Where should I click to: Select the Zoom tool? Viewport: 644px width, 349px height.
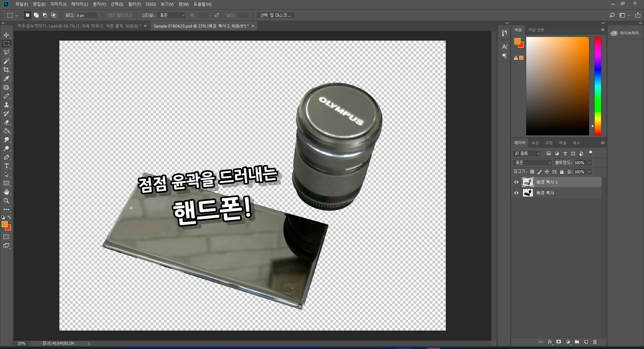click(6, 201)
